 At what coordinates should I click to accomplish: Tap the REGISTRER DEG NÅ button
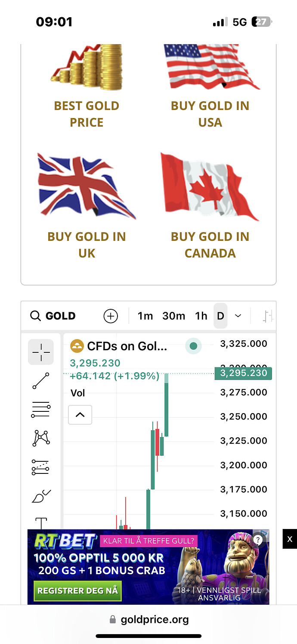coord(78,590)
